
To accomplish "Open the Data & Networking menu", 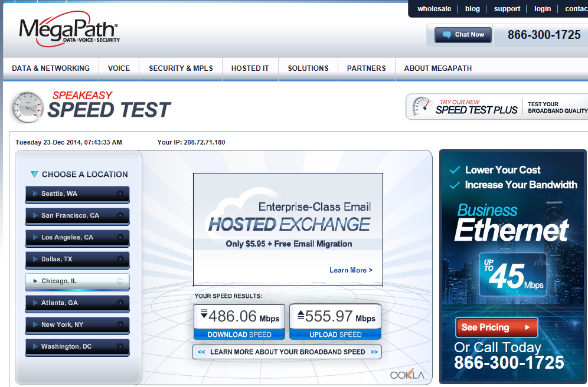I will (51, 68).
